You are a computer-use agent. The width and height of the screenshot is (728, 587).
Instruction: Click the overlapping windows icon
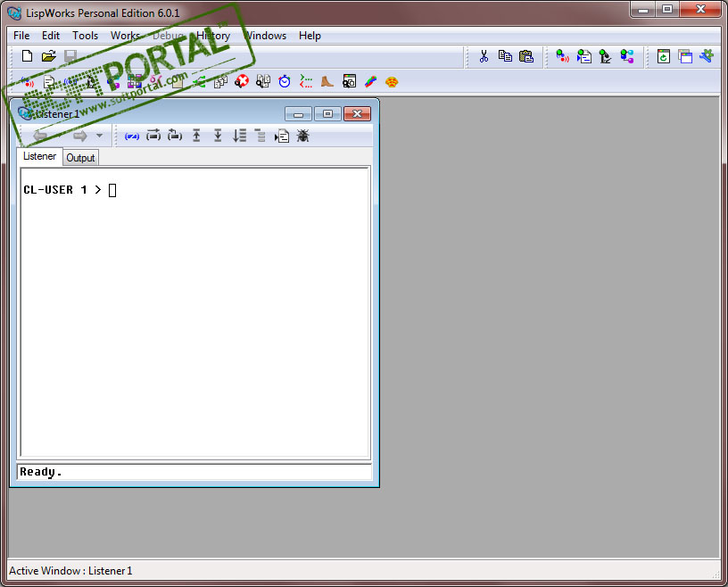[x=685, y=56]
